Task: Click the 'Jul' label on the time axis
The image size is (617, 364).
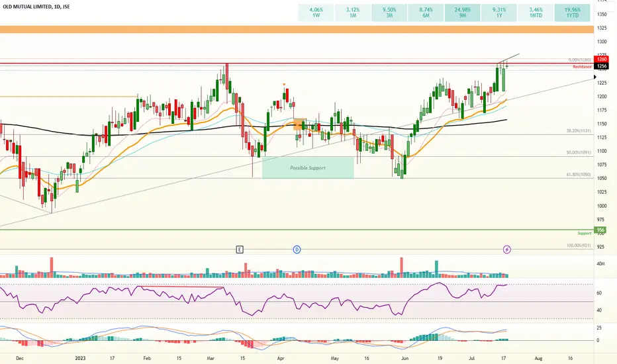Action: (x=472, y=358)
